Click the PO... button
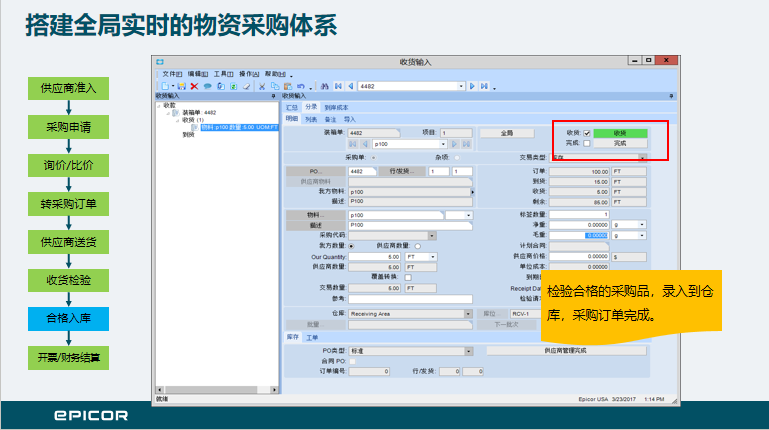 pyautogui.click(x=315, y=171)
